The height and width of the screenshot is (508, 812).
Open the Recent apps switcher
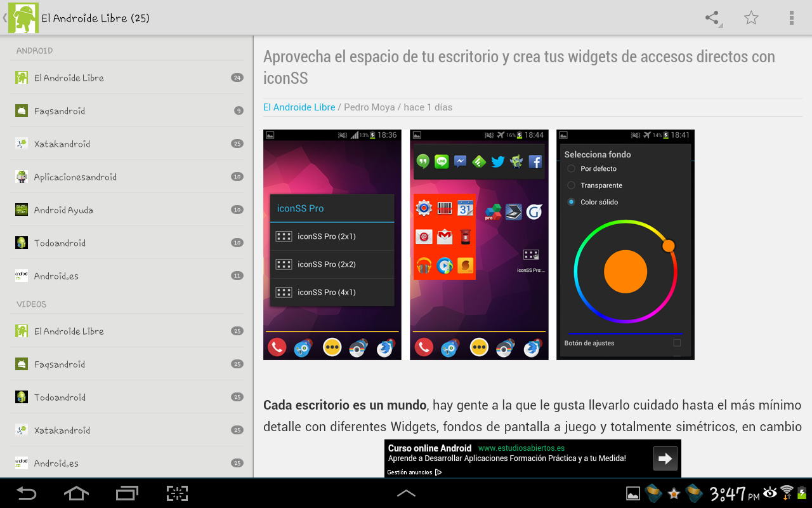pos(127,493)
